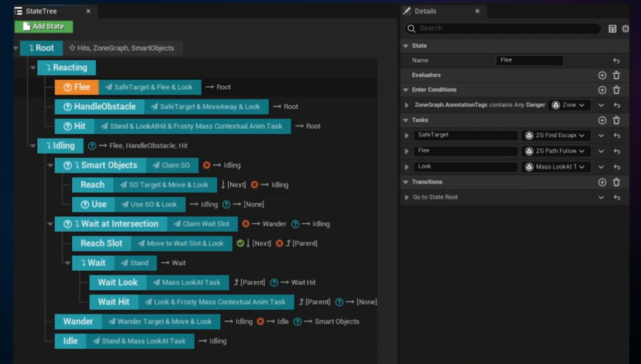Select the Smart Objects state

(x=101, y=166)
